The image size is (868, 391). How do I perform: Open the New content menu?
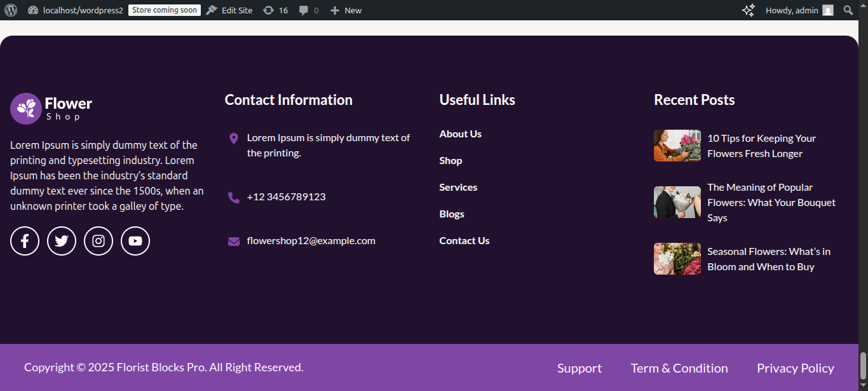346,10
